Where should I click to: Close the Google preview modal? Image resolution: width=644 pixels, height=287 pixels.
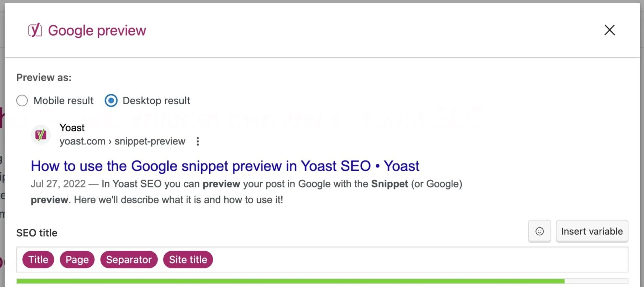tap(609, 30)
